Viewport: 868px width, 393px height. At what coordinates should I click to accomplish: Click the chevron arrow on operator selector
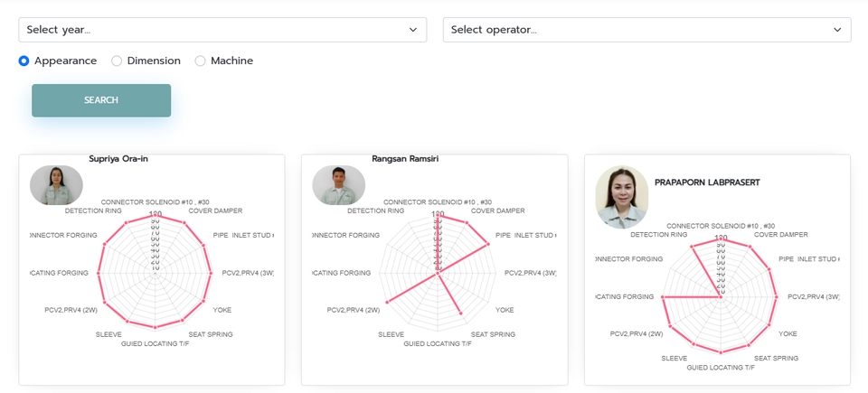click(x=837, y=30)
